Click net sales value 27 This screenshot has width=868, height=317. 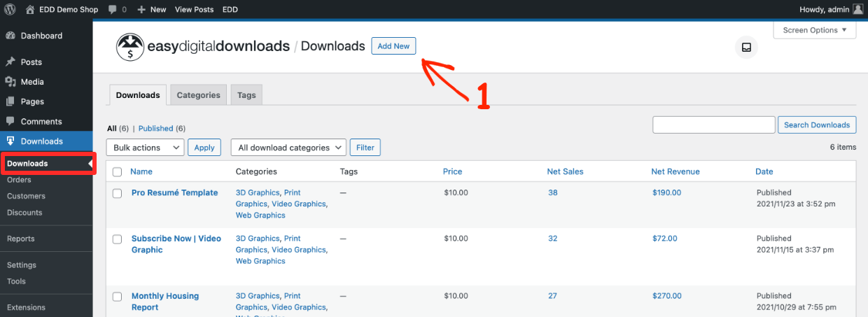(x=553, y=296)
